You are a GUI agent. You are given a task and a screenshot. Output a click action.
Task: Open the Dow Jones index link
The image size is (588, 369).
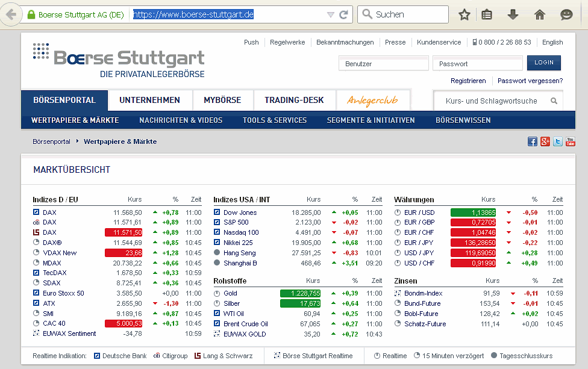pos(240,212)
